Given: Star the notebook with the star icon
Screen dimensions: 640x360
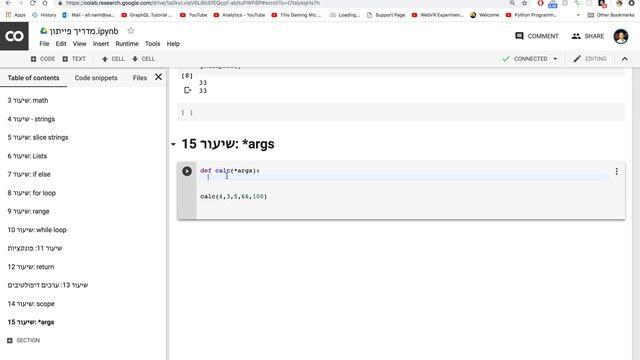Looking at the screenshot, I should click(131, 31).
